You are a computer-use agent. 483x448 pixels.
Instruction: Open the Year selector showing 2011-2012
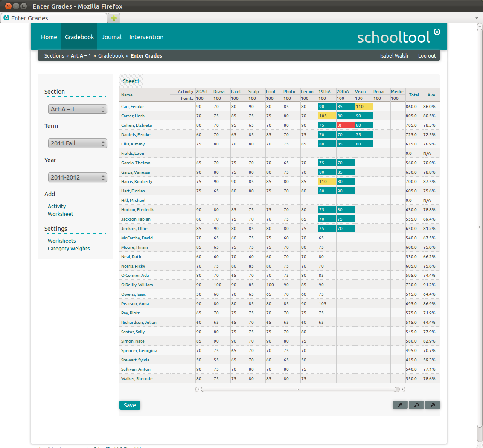77,177
